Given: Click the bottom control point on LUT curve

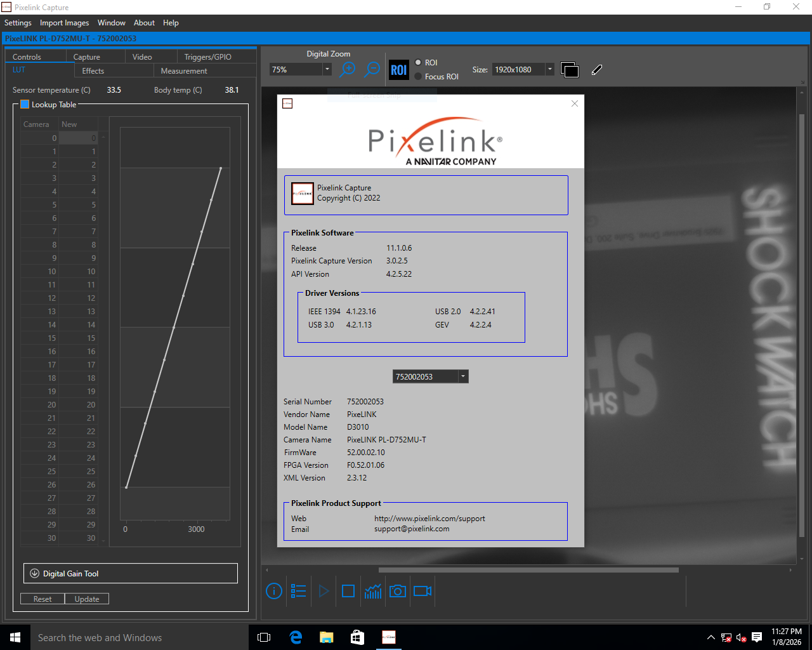Looking at the screenshot, I should (126, 487).
